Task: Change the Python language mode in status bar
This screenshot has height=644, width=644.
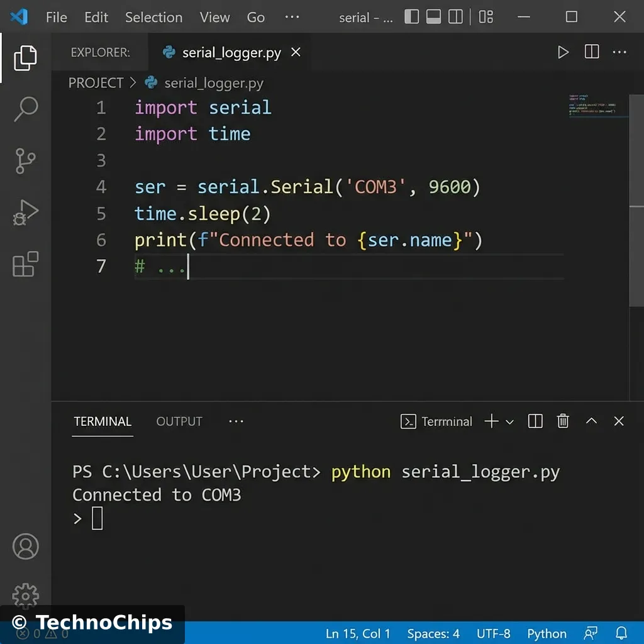Action: (546, 633)
